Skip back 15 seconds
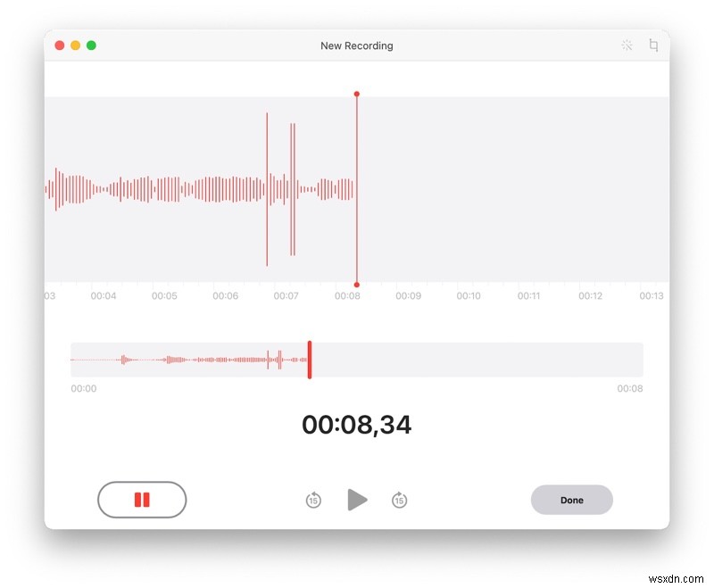 313,500
